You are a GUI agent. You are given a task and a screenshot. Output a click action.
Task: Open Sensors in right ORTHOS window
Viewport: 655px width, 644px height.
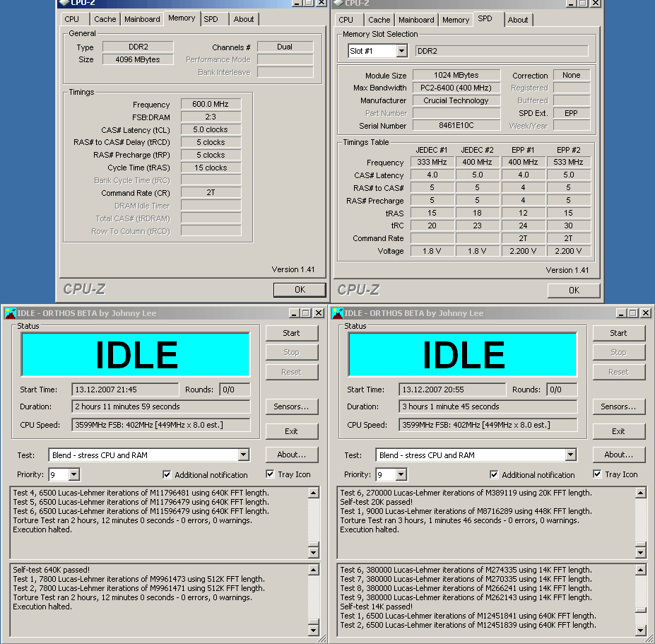pos(619,406)
